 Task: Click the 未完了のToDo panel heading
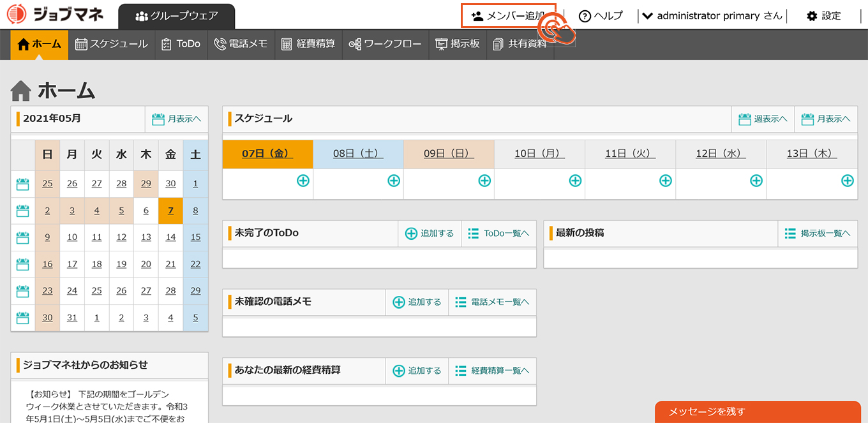pyautogui.click(x=267, y=234)
